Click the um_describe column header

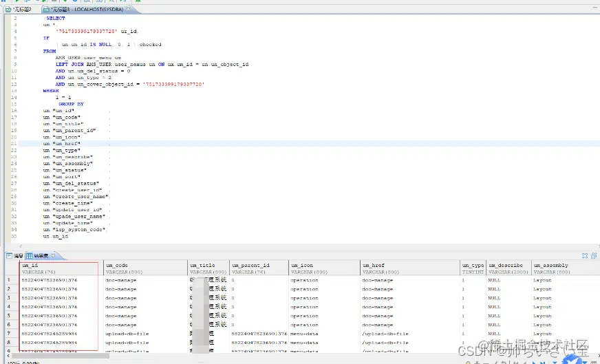point(508,268)
